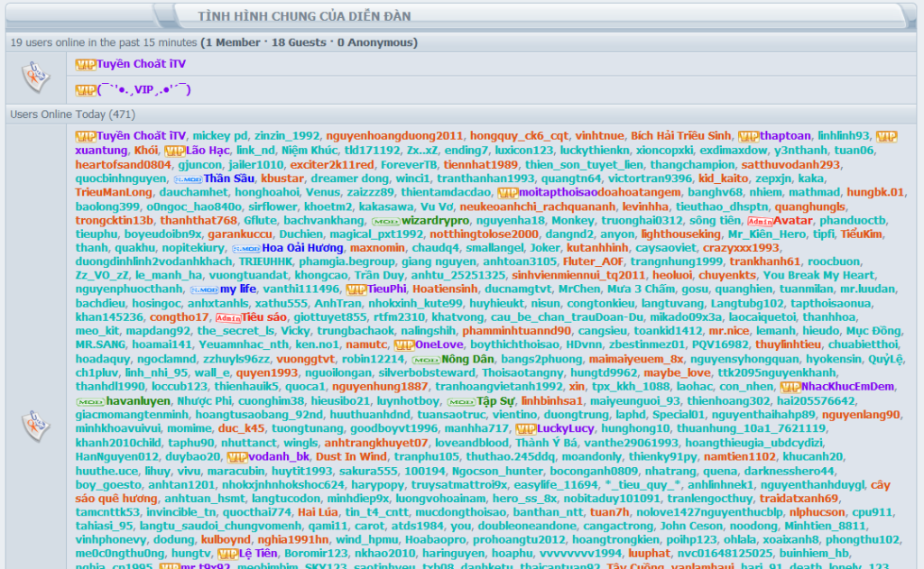The image size is (924, 569).
Task: View the profile of Lão Hạc
Action: point(208,150)
